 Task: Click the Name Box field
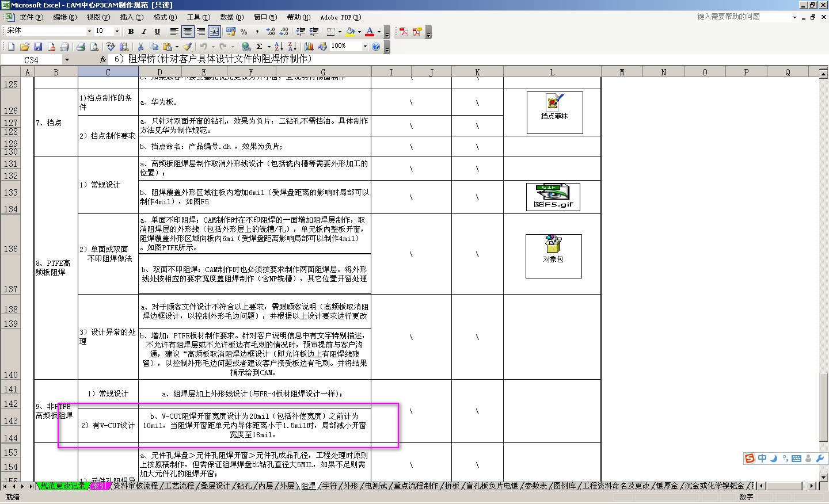(x=32, y=60)
